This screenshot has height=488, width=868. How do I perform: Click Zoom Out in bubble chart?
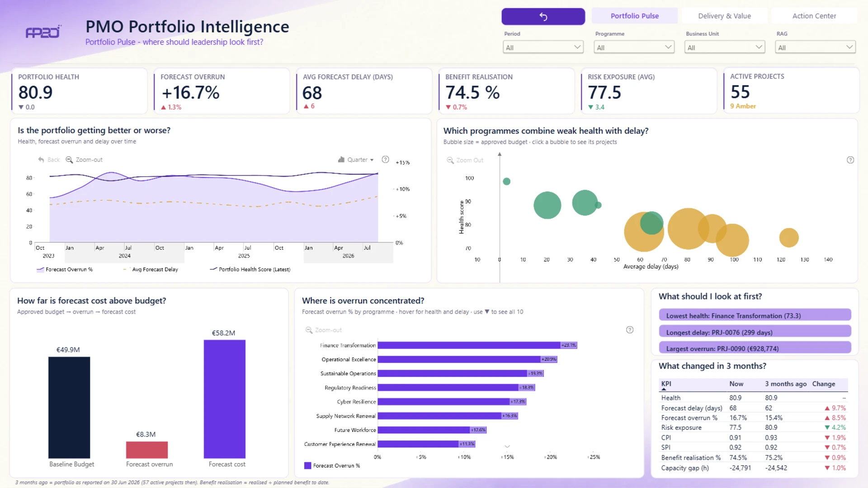(x=465, y=160)
